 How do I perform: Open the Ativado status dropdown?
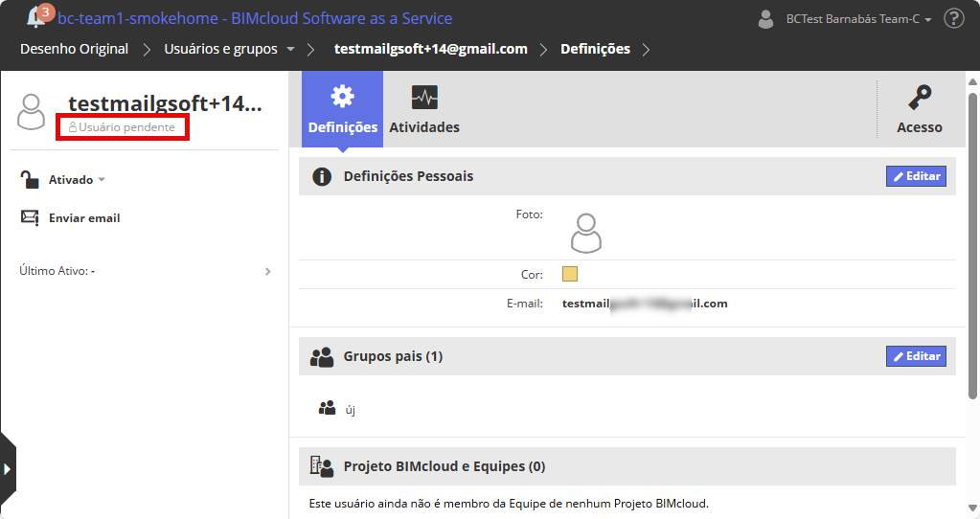pyautogui.click(x=77, y=180)
